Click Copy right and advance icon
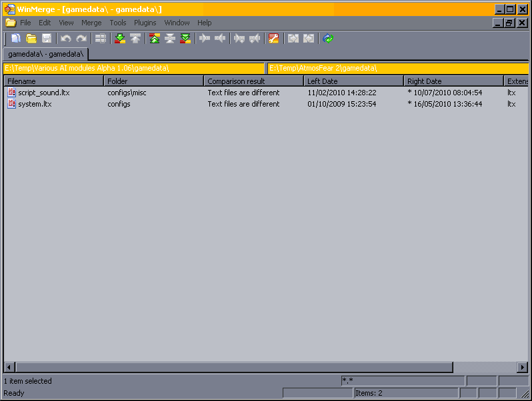This screenshot has height=401, width=532. [239, 39]
